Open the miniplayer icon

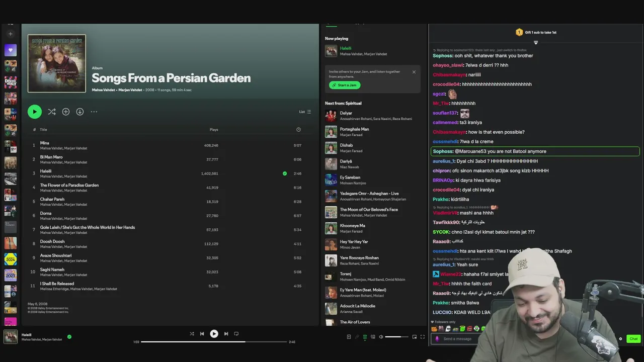click(415, 337)
